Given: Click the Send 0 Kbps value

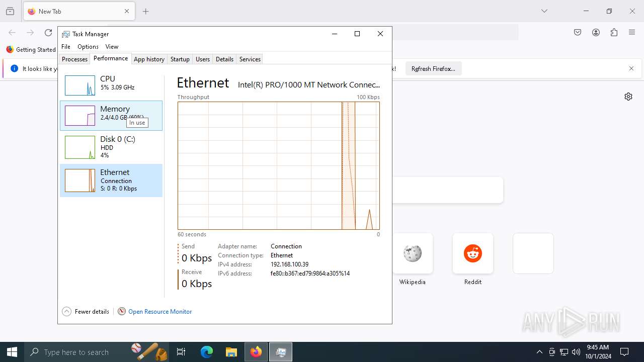Looking at the screenshot, I should tap(197, 258).
